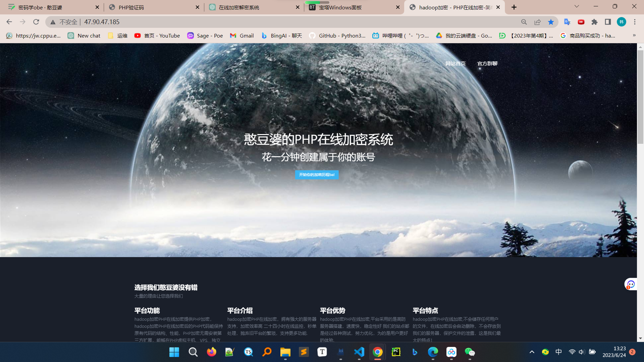
Task: Expand the hidden bookmarks overflow chevron
Action: [634, 35]
